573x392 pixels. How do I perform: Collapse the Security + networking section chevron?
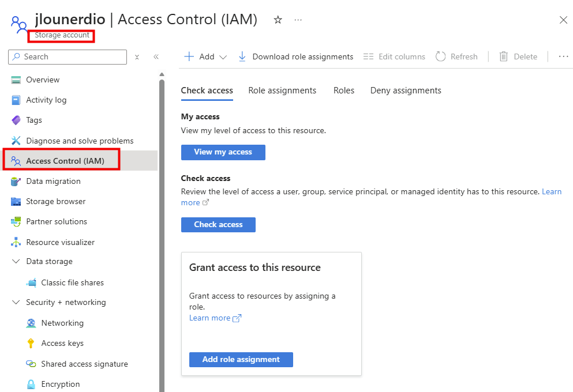point(16,302)
